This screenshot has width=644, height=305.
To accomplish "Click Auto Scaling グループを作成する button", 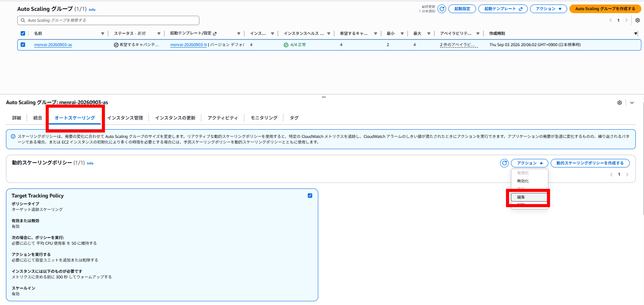I will click(605, 9).
